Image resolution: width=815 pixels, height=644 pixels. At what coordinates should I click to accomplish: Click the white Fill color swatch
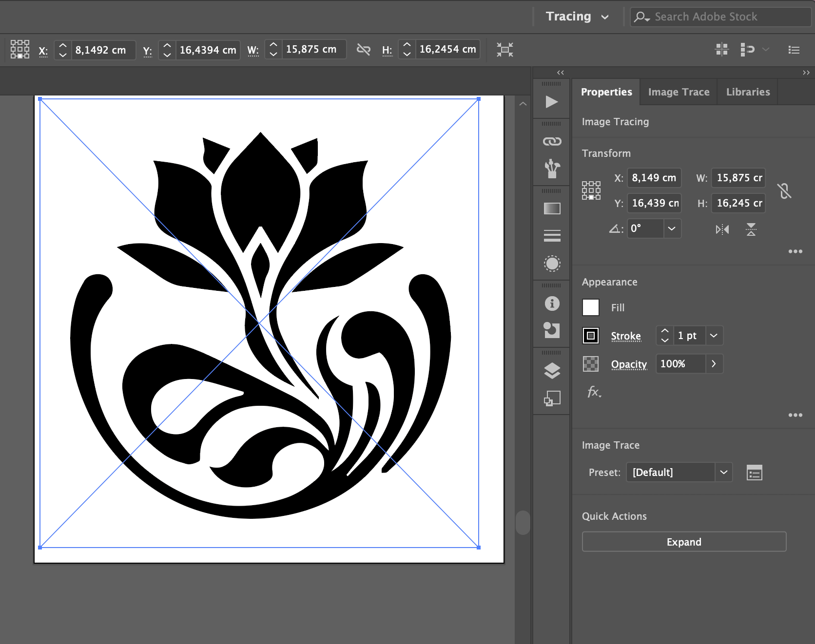click(x=591, y=307)
